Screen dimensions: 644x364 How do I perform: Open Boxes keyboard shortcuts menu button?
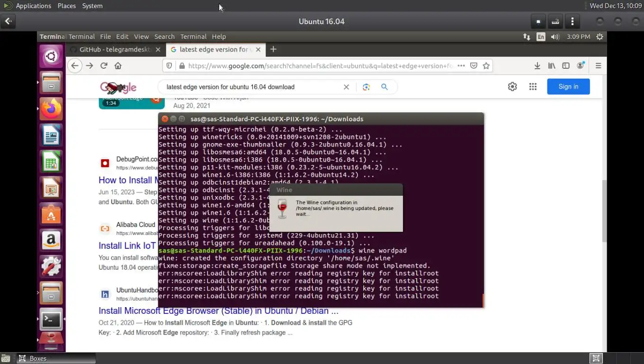555,21
